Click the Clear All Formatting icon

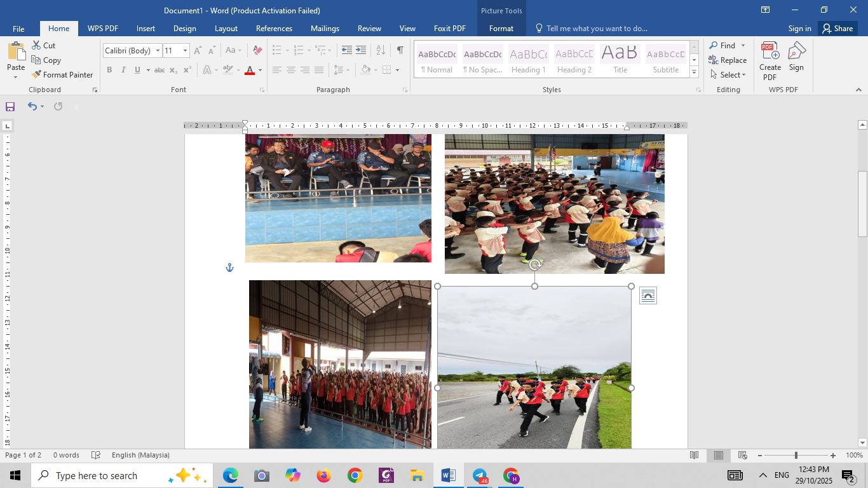(257, 50)
